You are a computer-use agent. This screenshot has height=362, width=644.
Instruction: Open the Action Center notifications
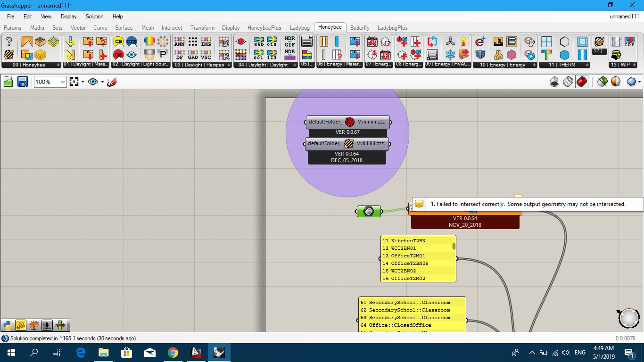coord(629,352)
